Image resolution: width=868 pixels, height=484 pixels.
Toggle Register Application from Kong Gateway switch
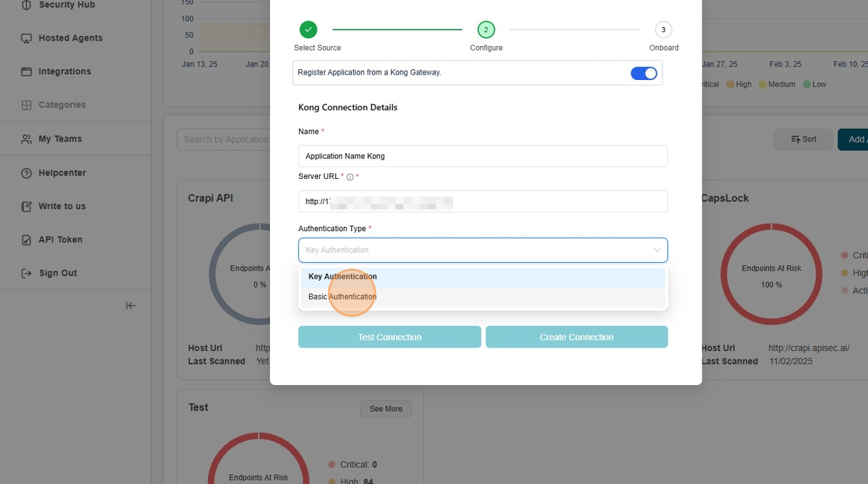click(644, 73)
